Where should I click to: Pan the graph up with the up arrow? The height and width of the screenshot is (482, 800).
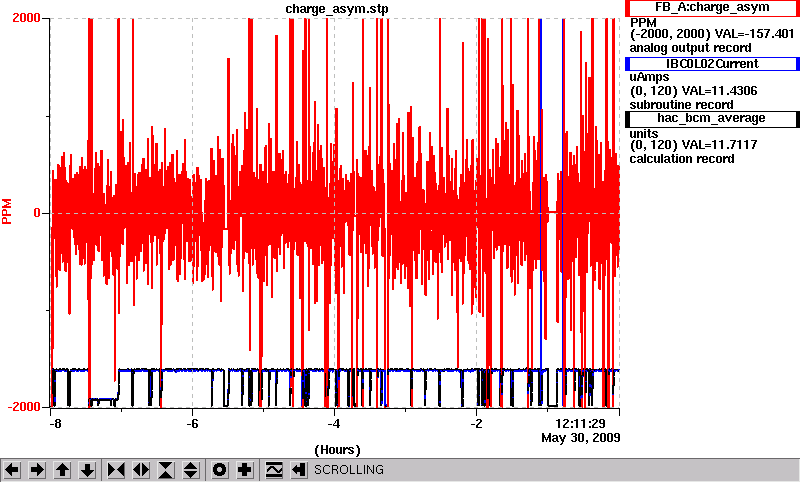63,470
